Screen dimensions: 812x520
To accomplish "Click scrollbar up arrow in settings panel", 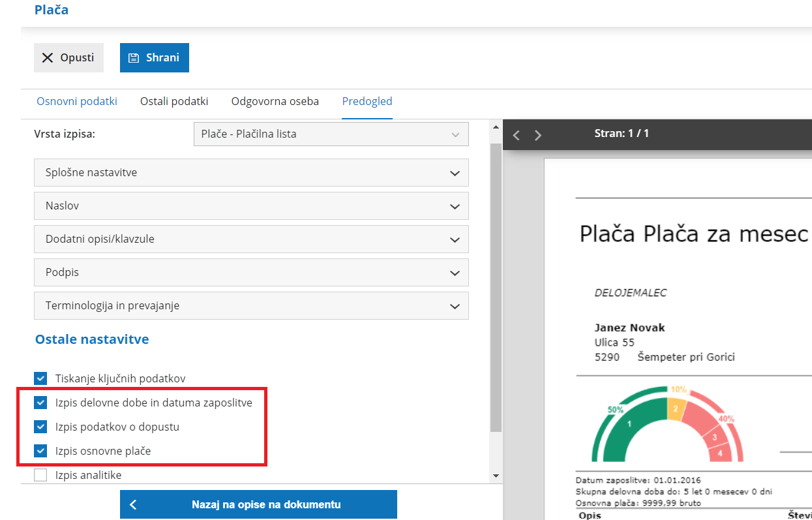I will [x=496, y=127].
